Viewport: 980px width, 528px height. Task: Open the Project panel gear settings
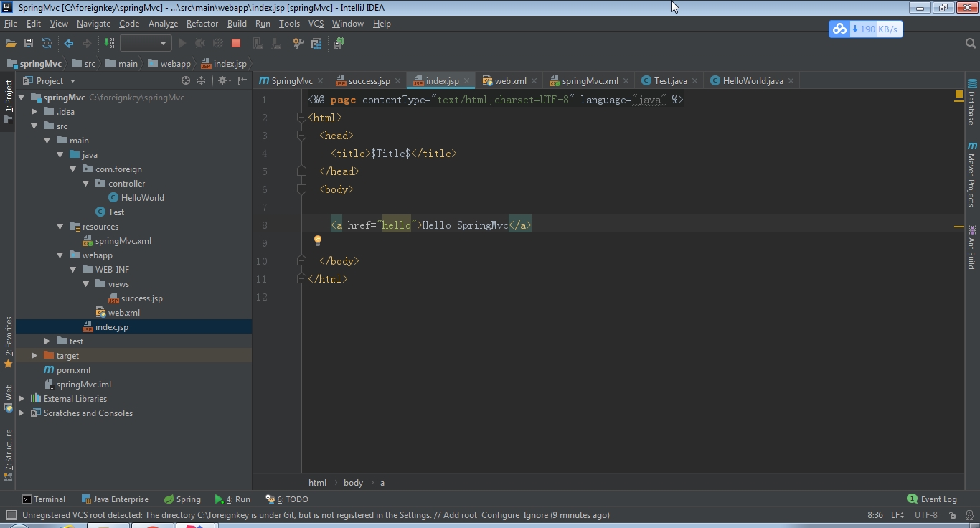pyautogui.click(x=223, y=80)
